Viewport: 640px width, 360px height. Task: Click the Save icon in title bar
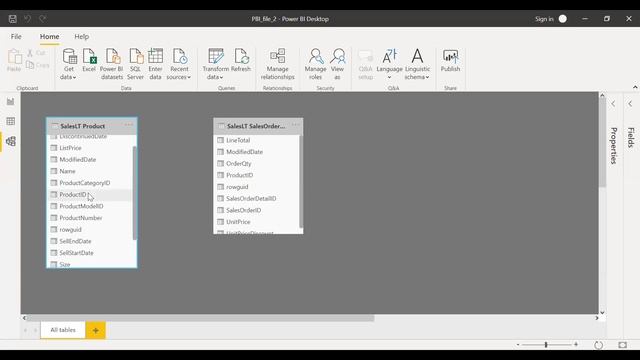click(x=13, y=19)
